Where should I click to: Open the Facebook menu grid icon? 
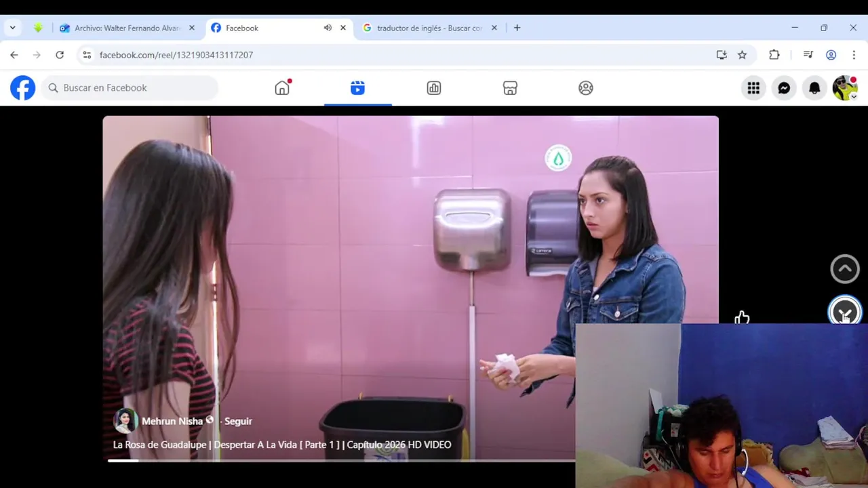pos(753,88)
